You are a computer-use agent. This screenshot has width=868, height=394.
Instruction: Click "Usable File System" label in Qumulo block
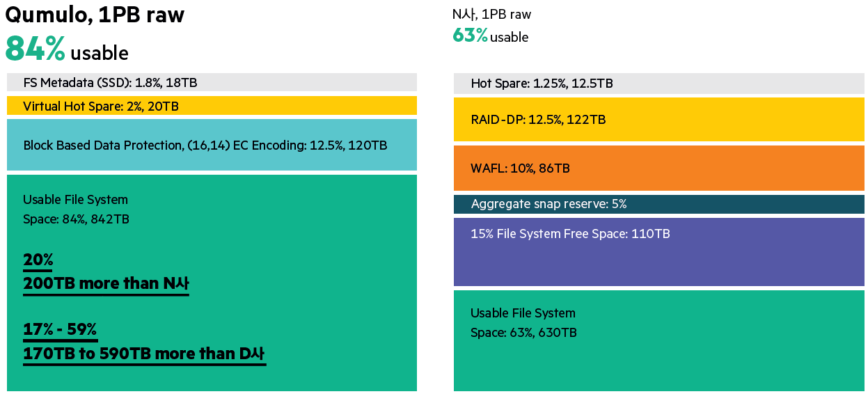coord(75,200)
